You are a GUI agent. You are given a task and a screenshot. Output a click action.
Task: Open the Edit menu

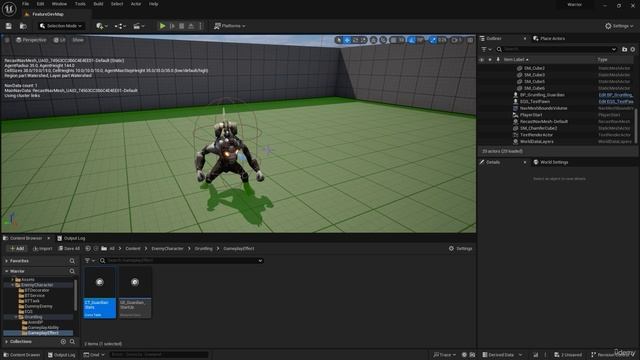40,4
